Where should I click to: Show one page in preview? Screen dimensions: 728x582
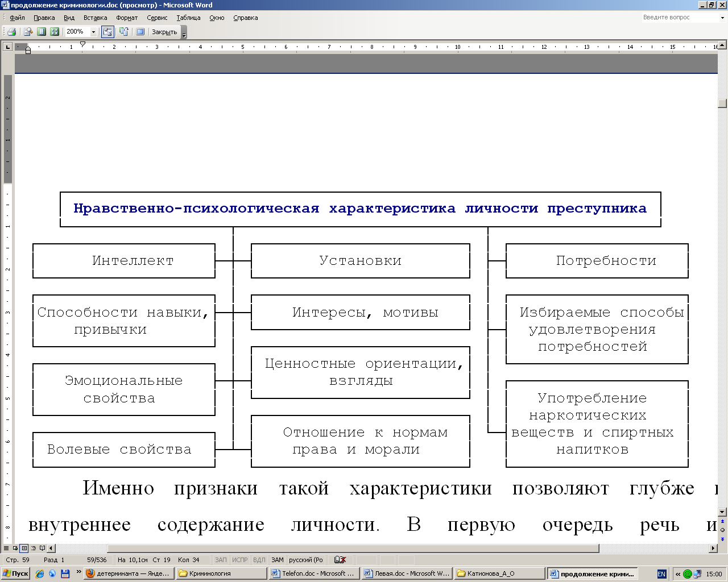[41, 32]
